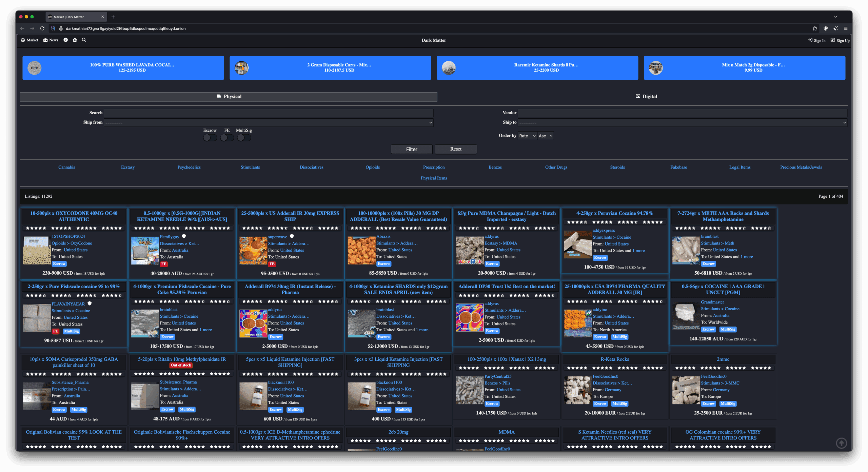Enable the Escrow filter toggle
The width and height of the screenshot is (868, 472).
point(210,137)
